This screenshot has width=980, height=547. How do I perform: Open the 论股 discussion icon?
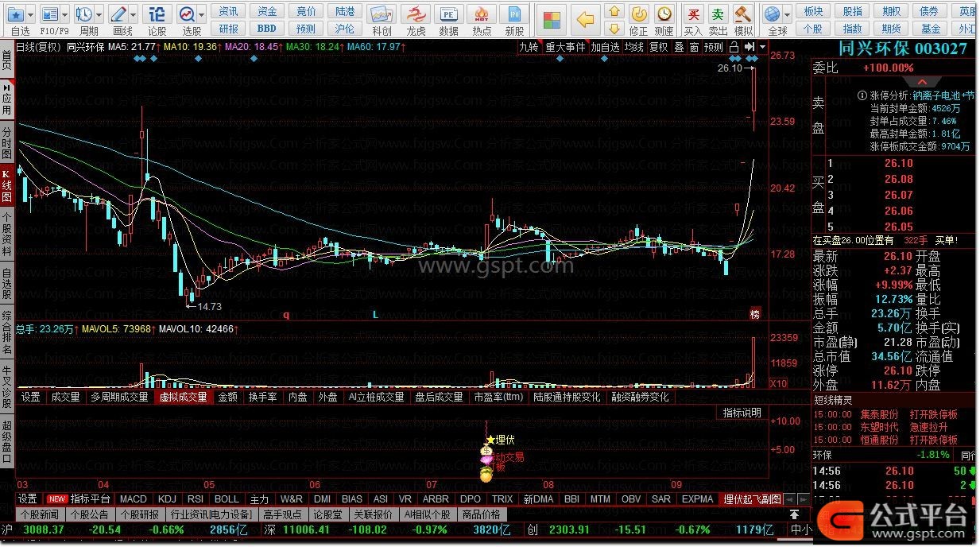[157, 14]
